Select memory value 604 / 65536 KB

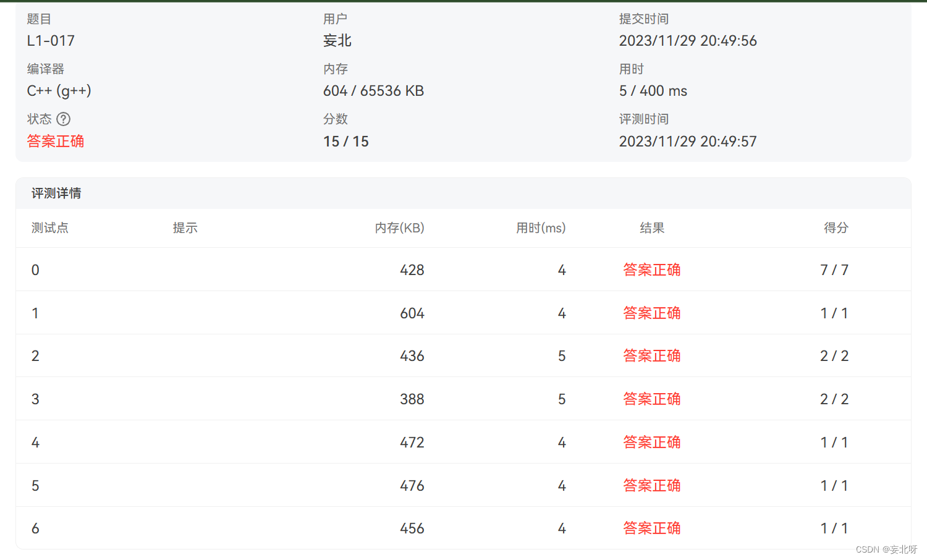click(x=373, y=91)
